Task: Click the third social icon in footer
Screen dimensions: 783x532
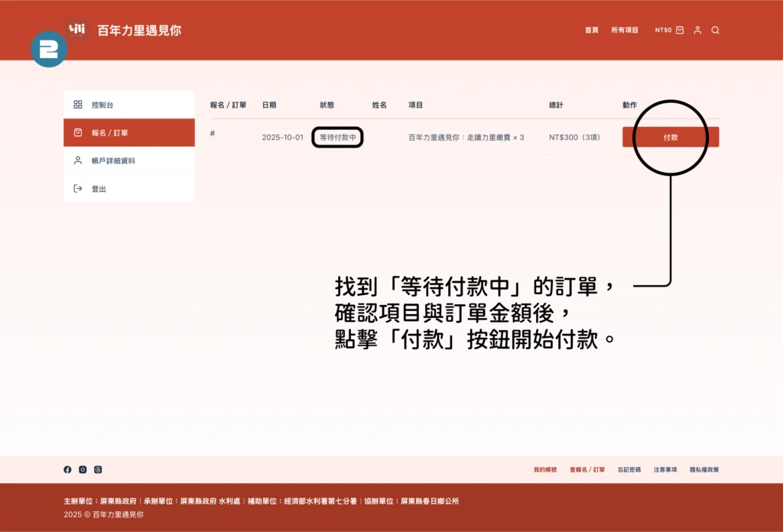Action: [98, 469]
